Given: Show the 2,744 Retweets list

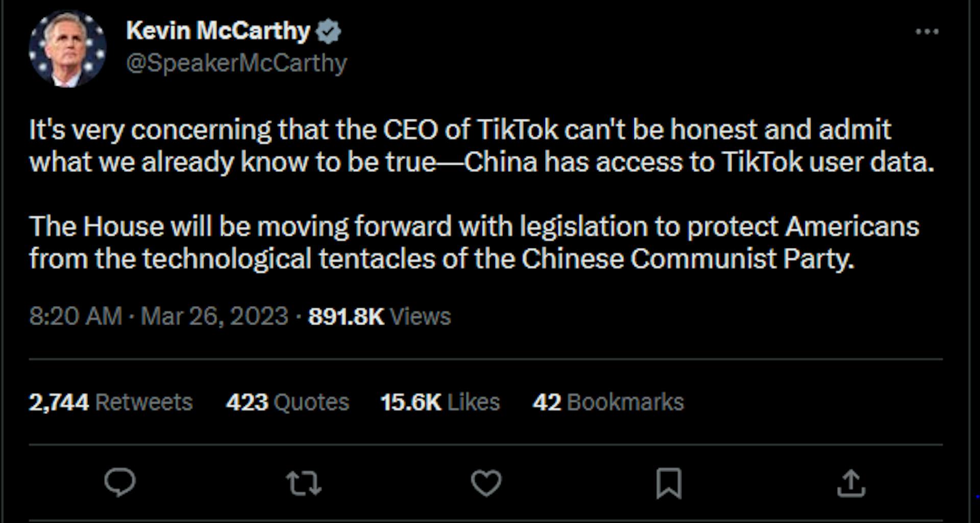Looking at the screenshot, I should tap(111, 402).
